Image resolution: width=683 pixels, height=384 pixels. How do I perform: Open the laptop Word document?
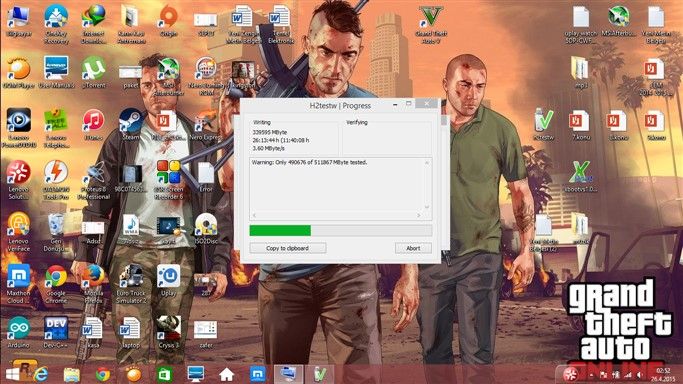[131, 332]
